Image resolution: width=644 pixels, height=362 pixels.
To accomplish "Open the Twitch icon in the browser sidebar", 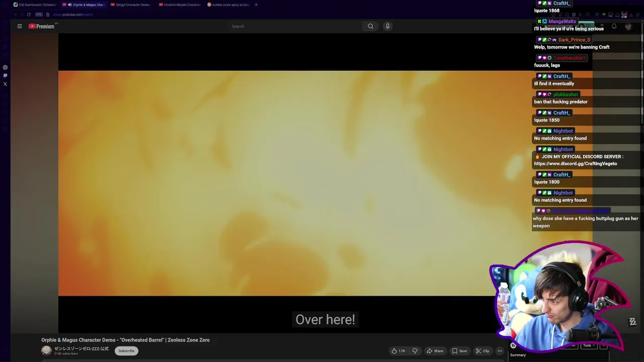I will pos(5,75).
